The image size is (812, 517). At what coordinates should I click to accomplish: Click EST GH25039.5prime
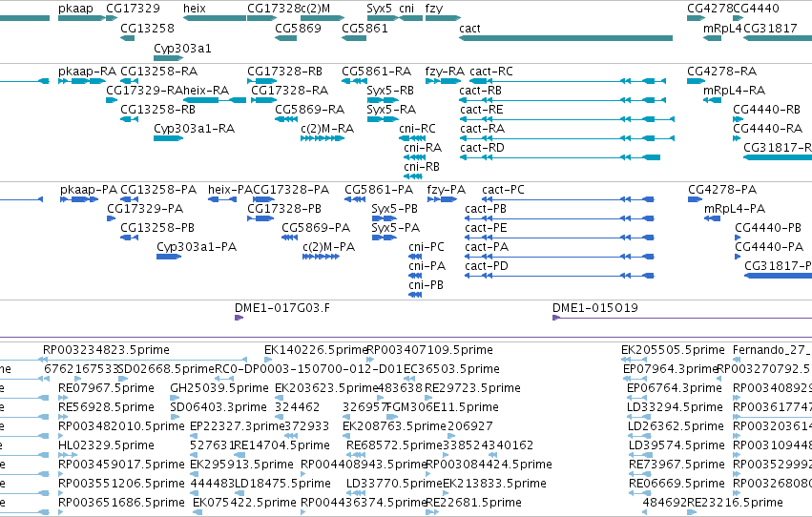pos(219,388)
